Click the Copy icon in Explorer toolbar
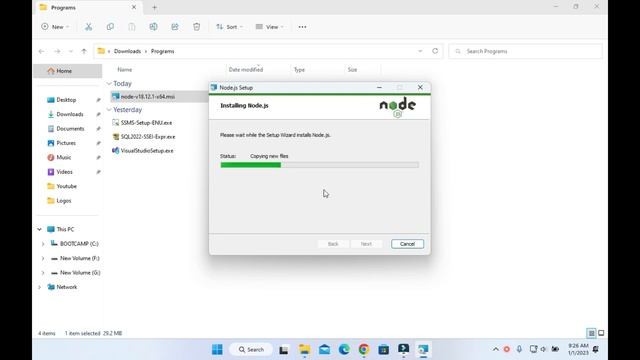640x360 pixels. coord(110,27)
